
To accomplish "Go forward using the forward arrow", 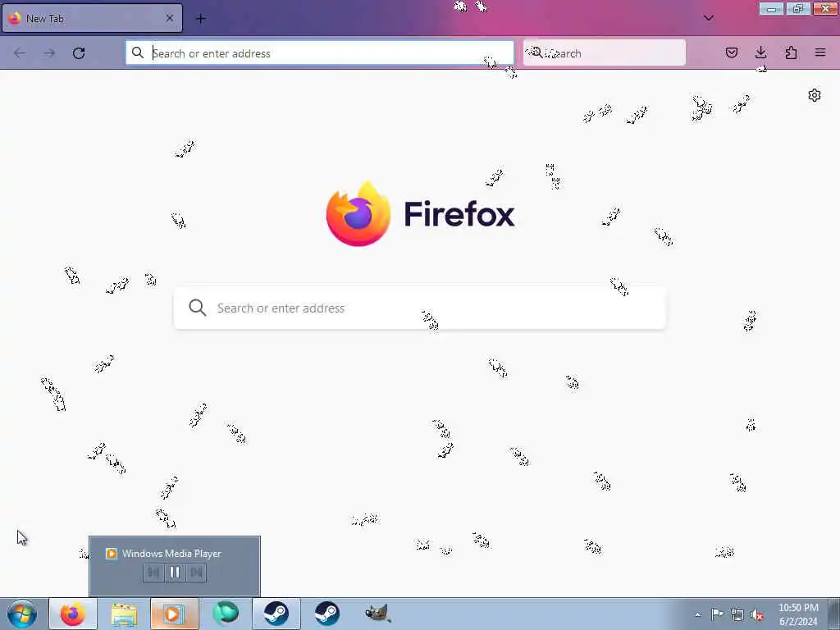I will point(49,53).
